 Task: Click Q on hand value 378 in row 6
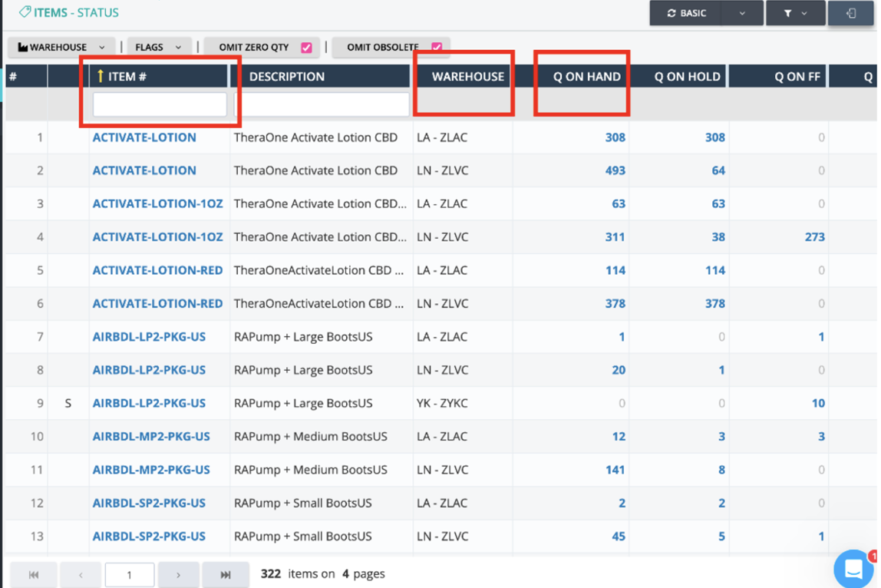(x=615, y=303)
